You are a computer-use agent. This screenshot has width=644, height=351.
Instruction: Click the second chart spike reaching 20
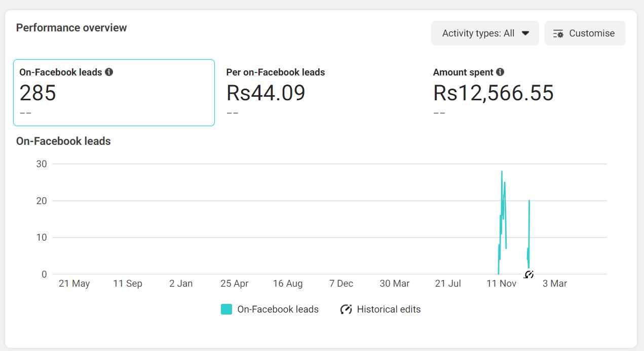pos(529,202)
